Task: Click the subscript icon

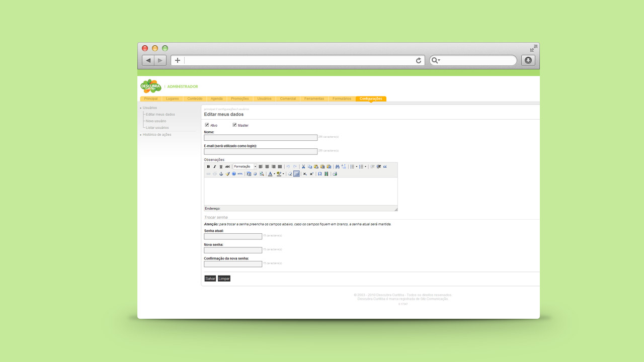Action: (305, 174)
